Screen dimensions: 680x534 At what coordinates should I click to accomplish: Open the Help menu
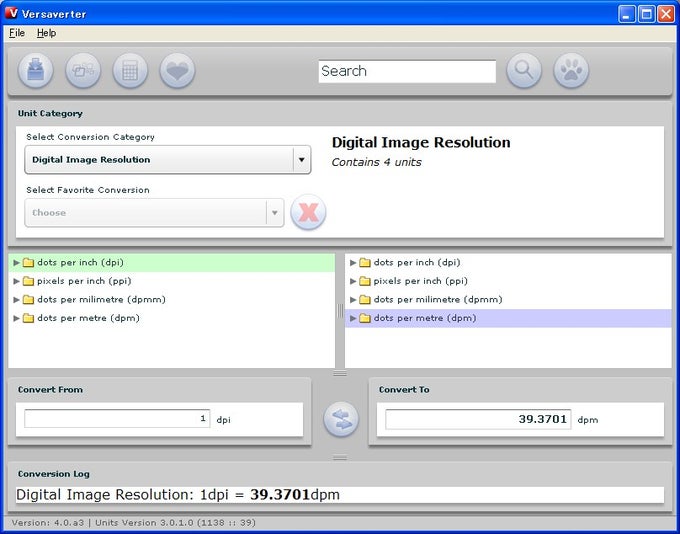[46, 33]
